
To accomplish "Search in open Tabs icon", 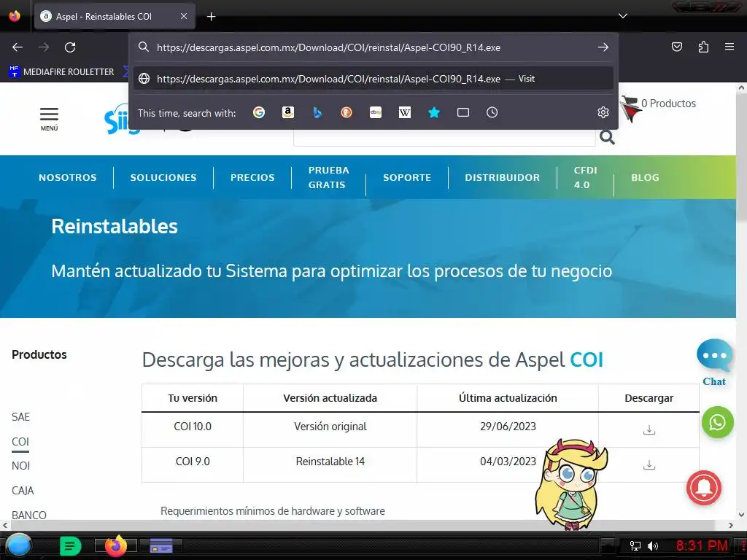I will pyautogui.click(x=463, y=112).
